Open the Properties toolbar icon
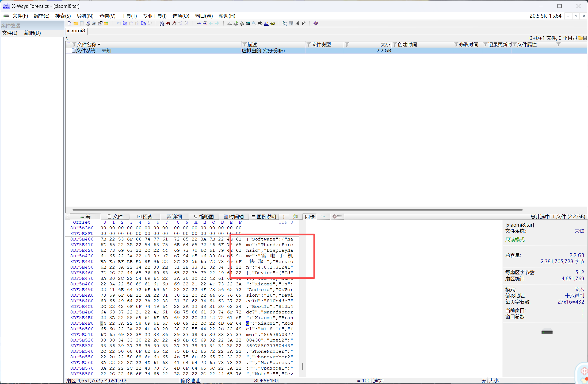The width and height of the screenshot is (588, 384). [x=100, y=24]
